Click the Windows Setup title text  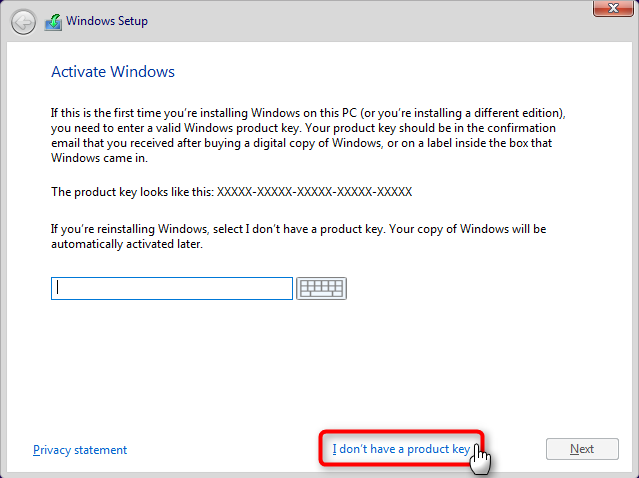pyautogui.click(x=107, y=21)
